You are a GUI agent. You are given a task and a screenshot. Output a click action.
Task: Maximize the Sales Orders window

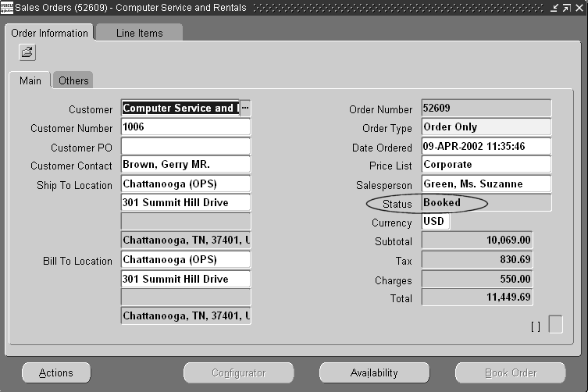pyautogui.click(x=567, y=8)
